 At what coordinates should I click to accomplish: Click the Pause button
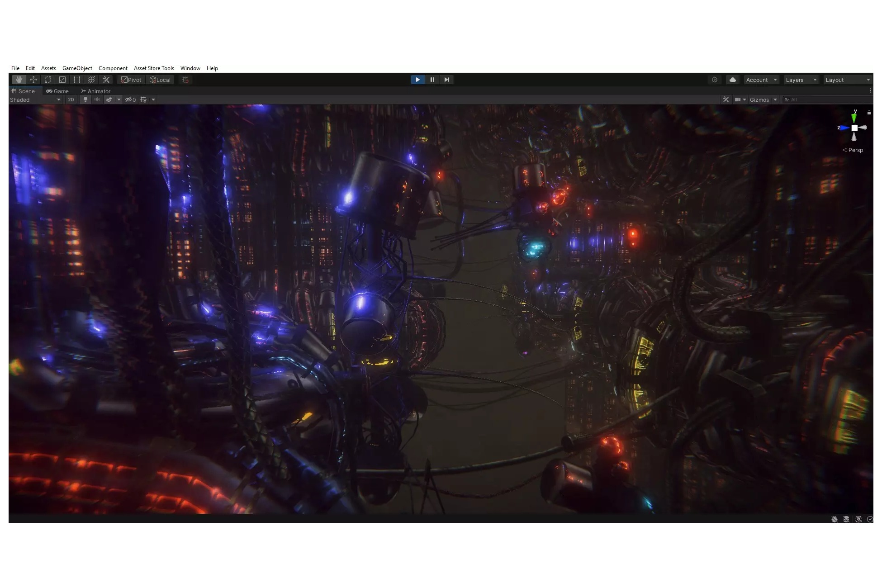point(432,80)
